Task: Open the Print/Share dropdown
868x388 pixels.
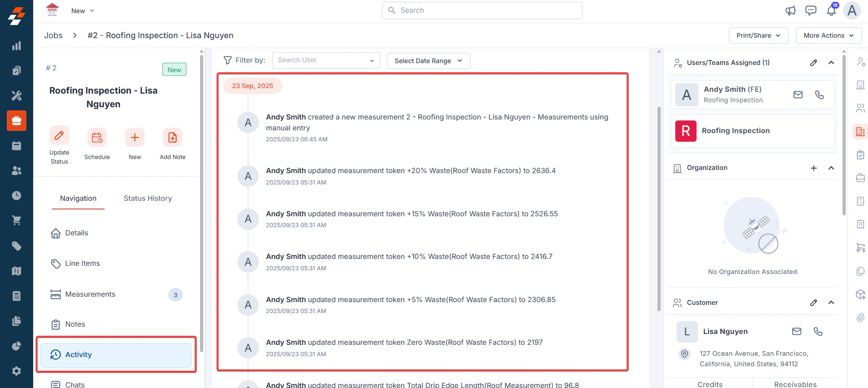Action: (x=758, y=35)
